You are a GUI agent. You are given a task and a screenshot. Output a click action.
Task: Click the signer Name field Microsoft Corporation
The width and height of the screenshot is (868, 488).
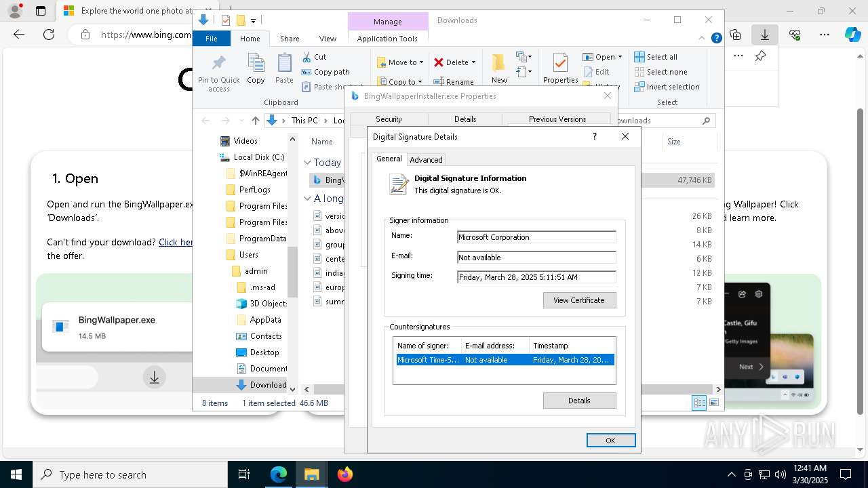(536, 237)
